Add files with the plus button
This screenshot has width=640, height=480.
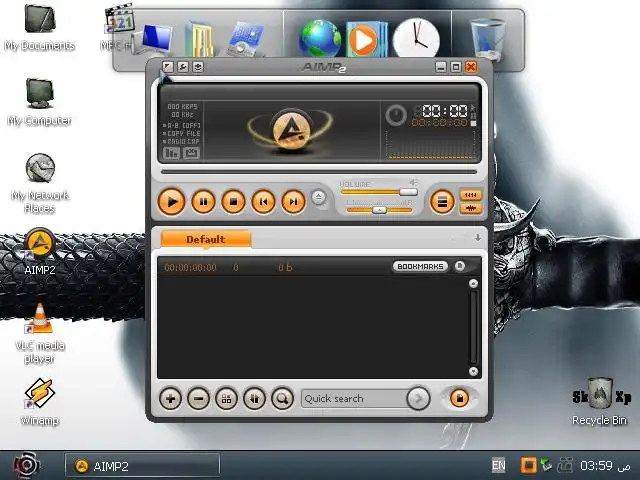point(171,398)
